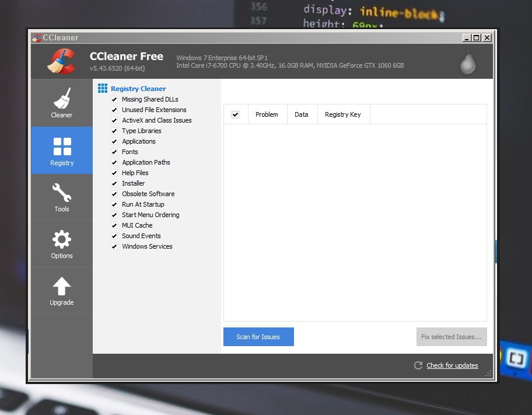Toggle the select-all checkbox in results header

(x=236, y=114)
